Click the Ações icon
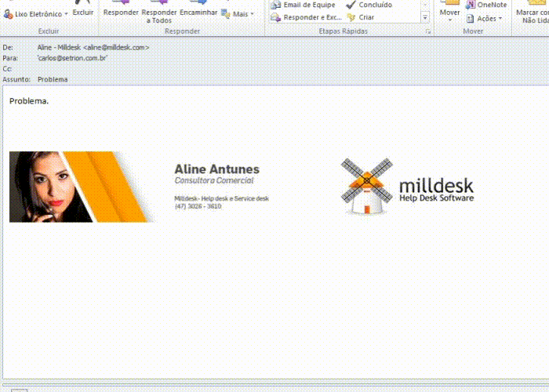Viewport: 549px width, 392px height. (x=471, y=19)
